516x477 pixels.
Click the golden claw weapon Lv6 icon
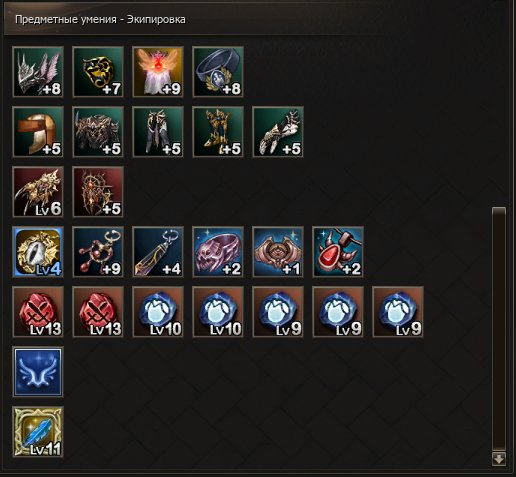click(x=38, y=192)
